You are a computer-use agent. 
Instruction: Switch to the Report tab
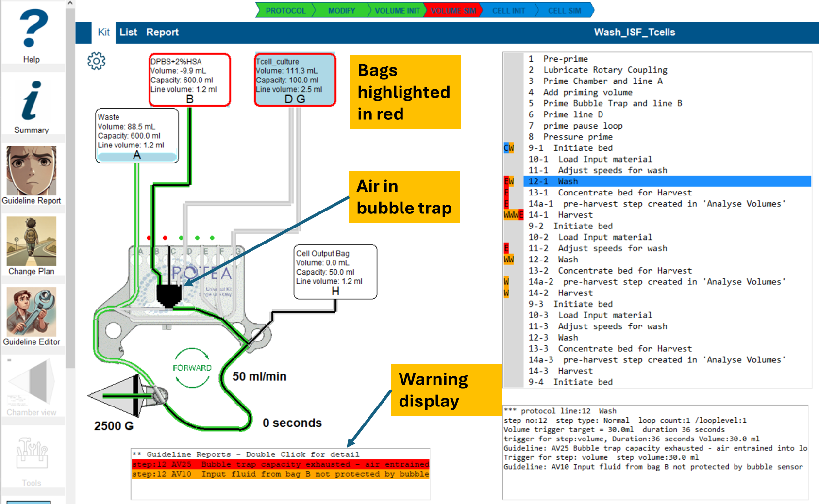(162, 32)
